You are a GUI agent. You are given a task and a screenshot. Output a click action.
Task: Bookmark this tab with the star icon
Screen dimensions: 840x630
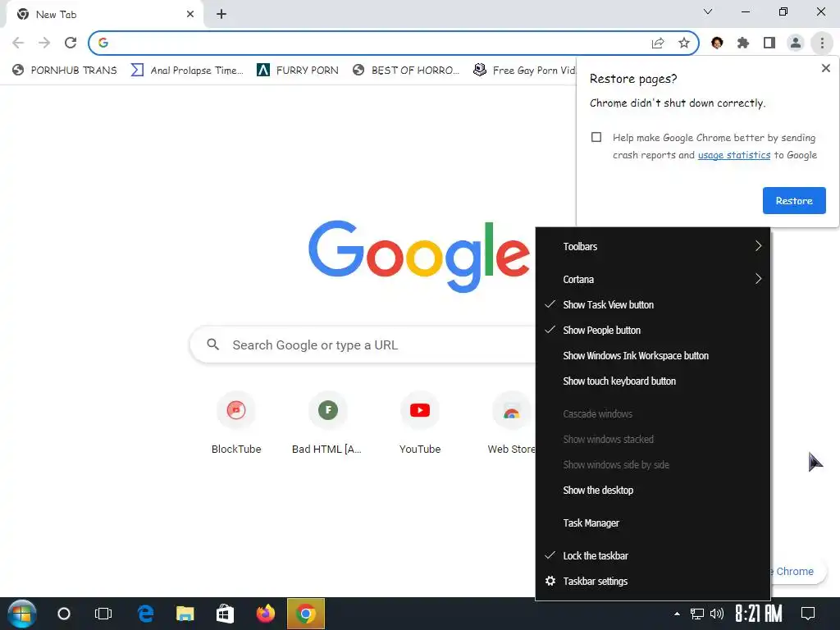point(683,43)
